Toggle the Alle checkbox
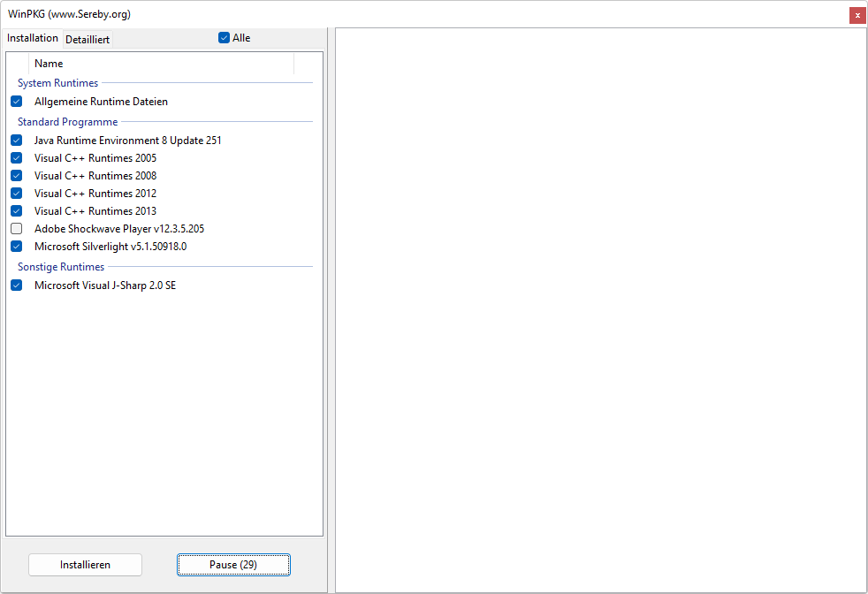The image size is (868, 594). [225, 38]
